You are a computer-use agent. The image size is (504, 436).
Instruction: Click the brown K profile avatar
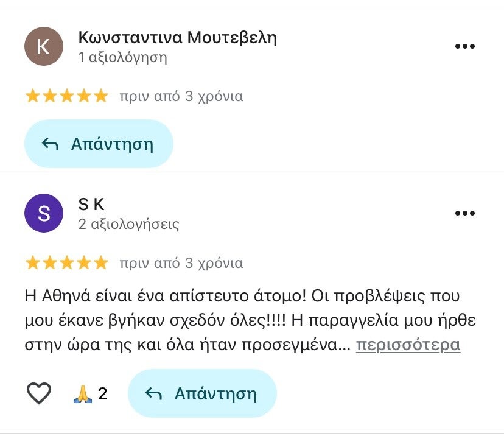(x=43, y=46)
